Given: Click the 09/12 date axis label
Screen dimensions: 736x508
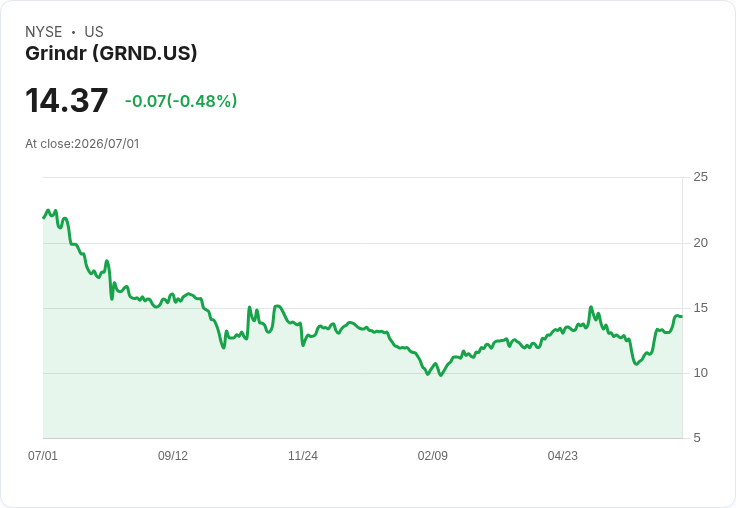Looking at the screenshot, I should coord(173,455).
